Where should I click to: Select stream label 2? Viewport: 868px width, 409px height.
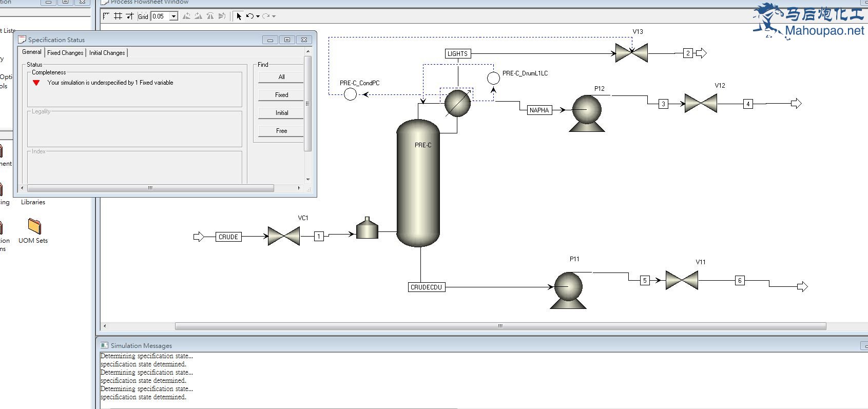coord(688,53)
